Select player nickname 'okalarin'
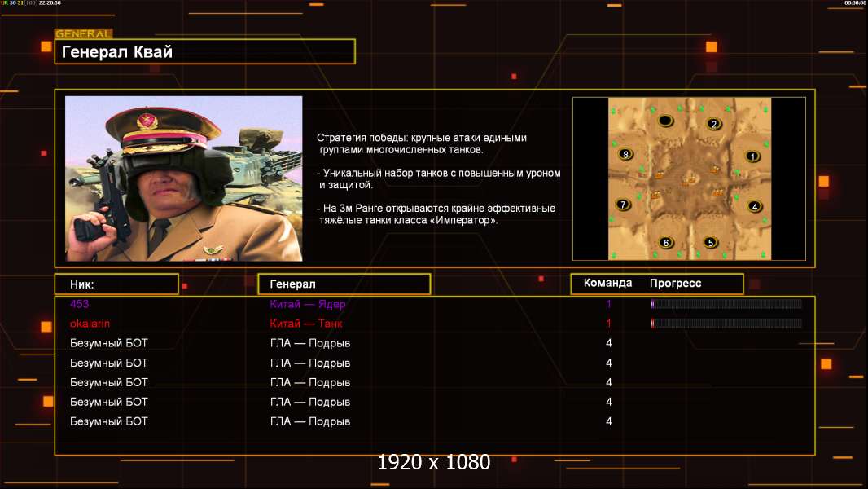The height and width of the screenshot is (489, 868). click(x=90, y=324)
